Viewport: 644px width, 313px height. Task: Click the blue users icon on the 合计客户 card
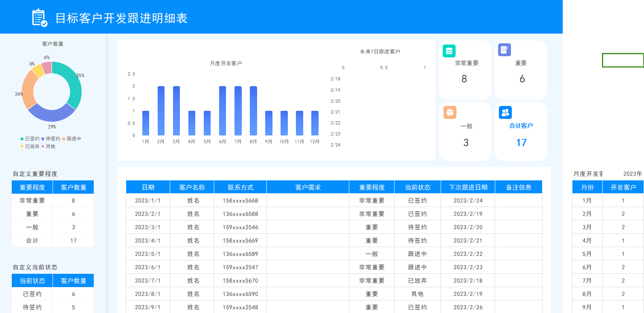pyautogui.click(x=505, y=112)
